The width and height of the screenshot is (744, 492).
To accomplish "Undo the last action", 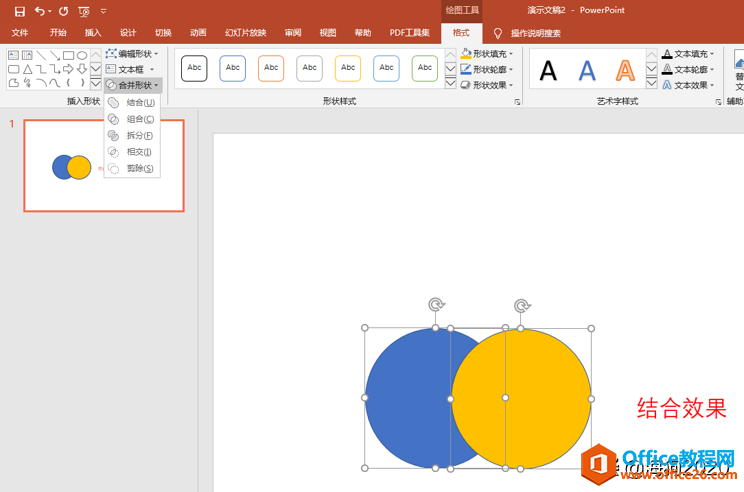I will (40, 11).
